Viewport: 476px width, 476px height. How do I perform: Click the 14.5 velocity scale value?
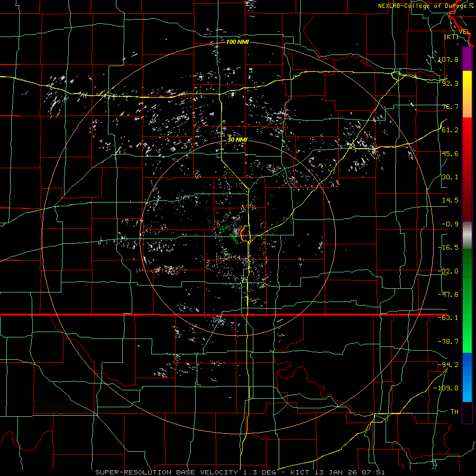coord(450,200)
